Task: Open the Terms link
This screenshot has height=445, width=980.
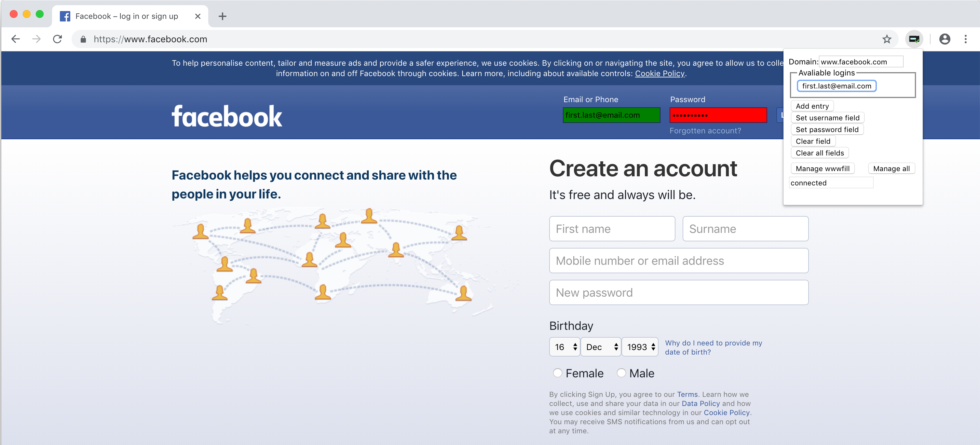Action: (687, 394)
